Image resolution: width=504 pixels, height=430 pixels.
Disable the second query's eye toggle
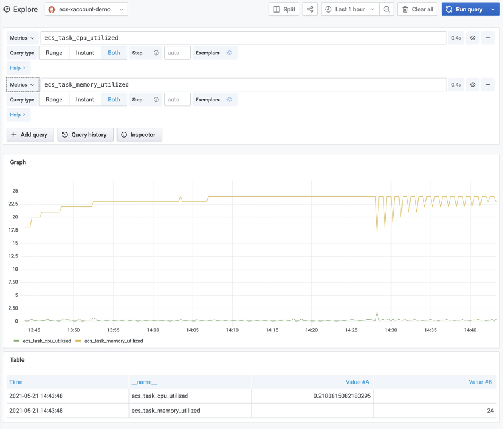click(472, 84)
